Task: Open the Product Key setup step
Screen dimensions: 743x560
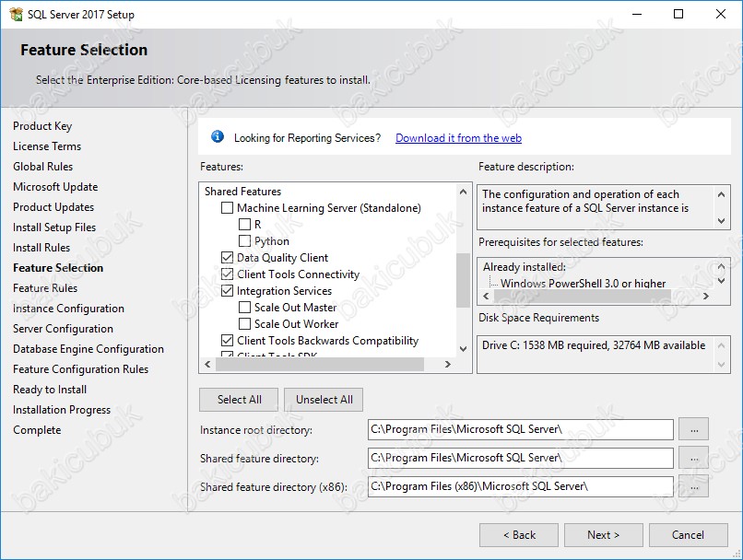Action: pyautogui.click(x=42, y=126)
